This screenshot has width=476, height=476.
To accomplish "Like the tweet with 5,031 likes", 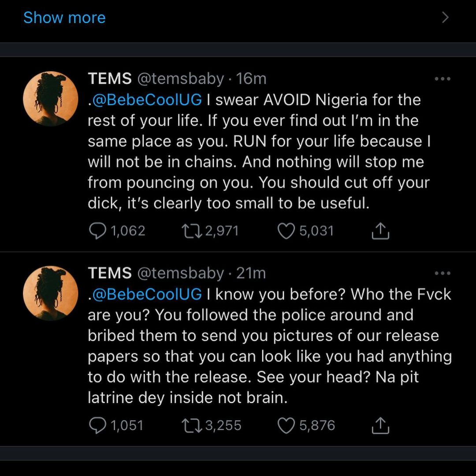I will tap(286, 231).
